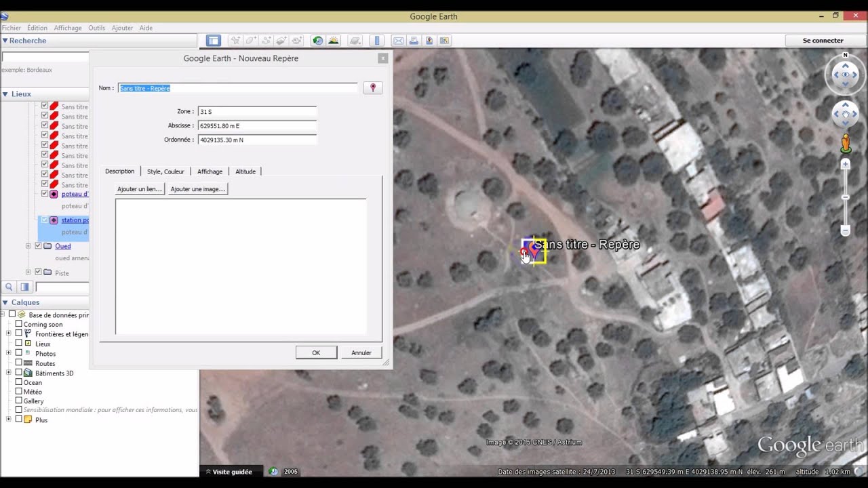Viewport: 868px width, 488px height.
Task: Show historical imagery clock icon
Action: [x=317, y=41]
